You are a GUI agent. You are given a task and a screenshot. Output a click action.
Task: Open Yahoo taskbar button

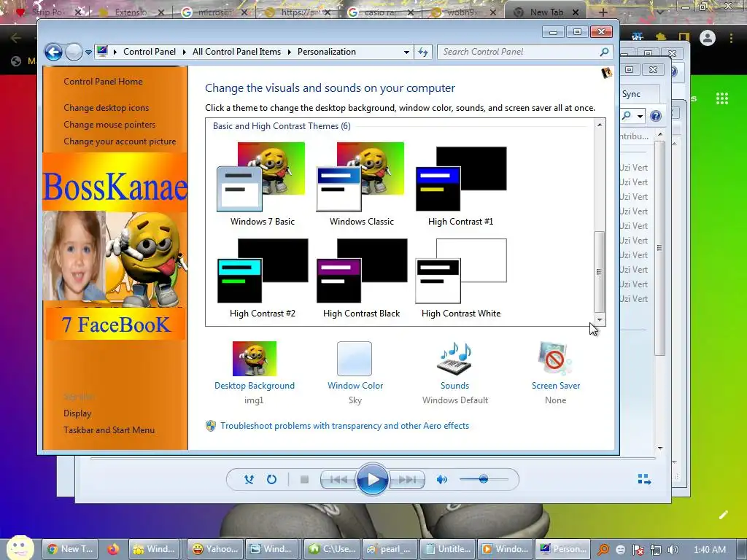click(215, 549)
